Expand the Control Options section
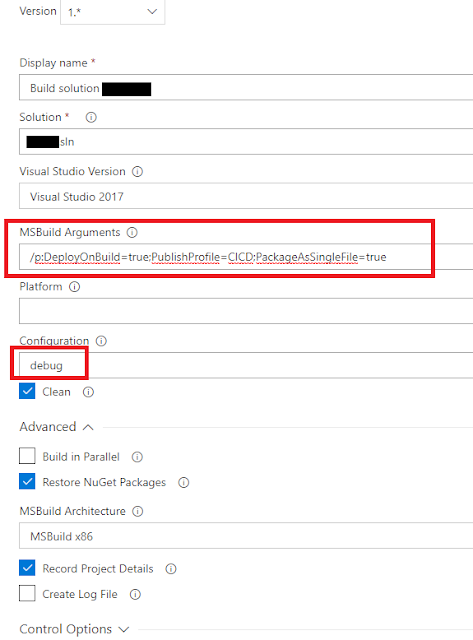Screen dimensions: 473x640 tap(74, 629)
